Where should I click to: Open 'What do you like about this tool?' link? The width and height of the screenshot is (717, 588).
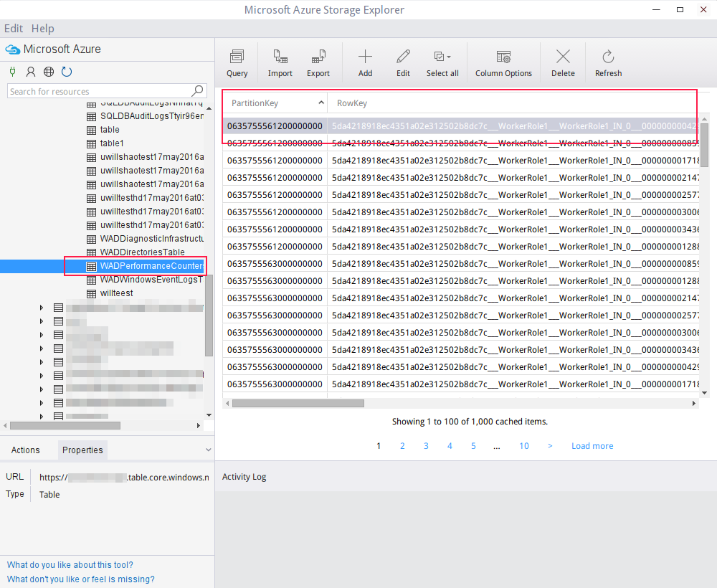click(70, 564)
